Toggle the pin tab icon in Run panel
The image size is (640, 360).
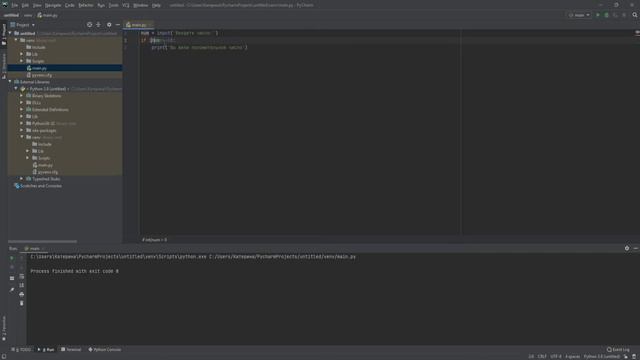(12, 290)
